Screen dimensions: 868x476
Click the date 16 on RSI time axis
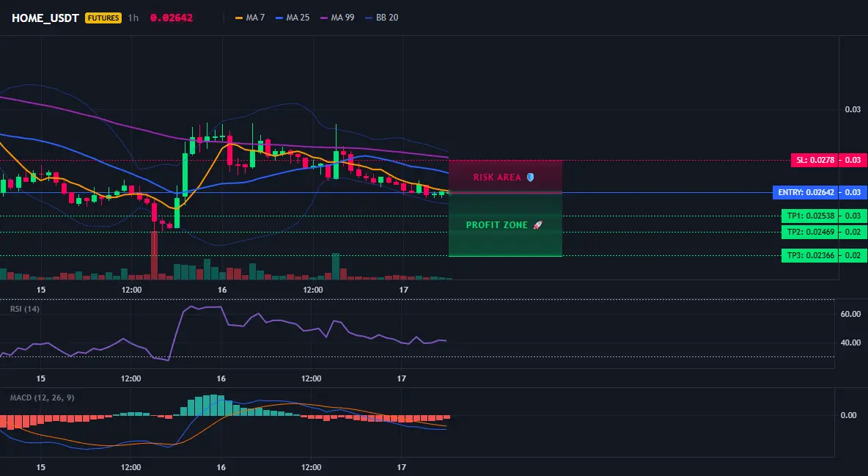(221, 378)
